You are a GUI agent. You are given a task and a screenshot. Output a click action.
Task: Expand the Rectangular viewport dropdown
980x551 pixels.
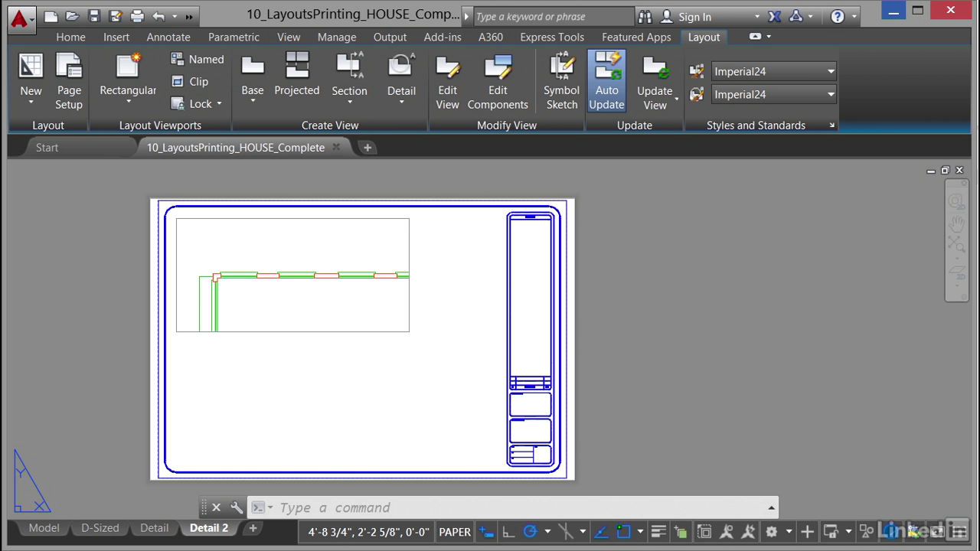coord(128,103)
